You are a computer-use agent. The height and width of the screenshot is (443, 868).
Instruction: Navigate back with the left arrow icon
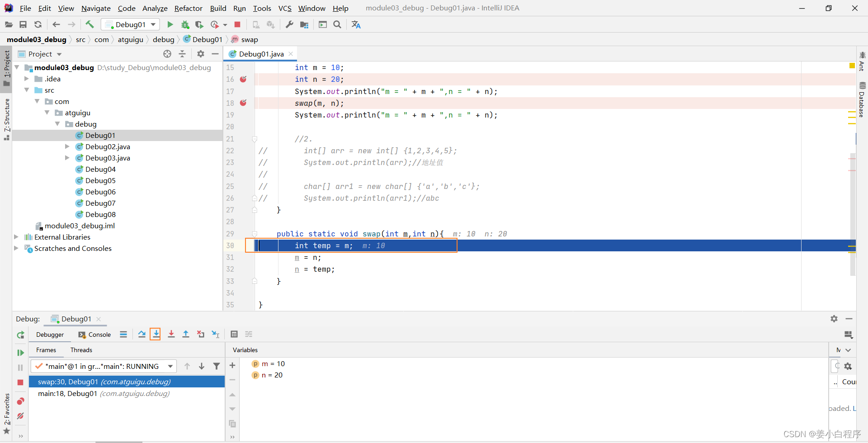pos(56,24)
